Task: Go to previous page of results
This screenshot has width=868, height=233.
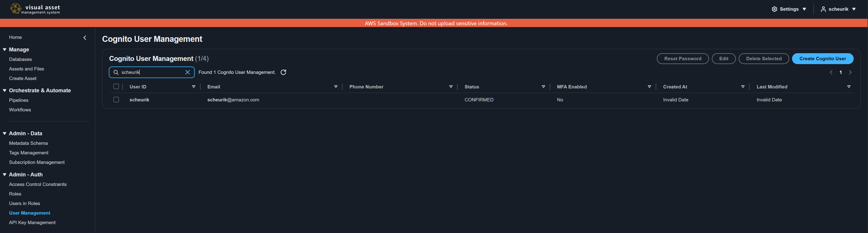Action: click(x=831, y=72)
